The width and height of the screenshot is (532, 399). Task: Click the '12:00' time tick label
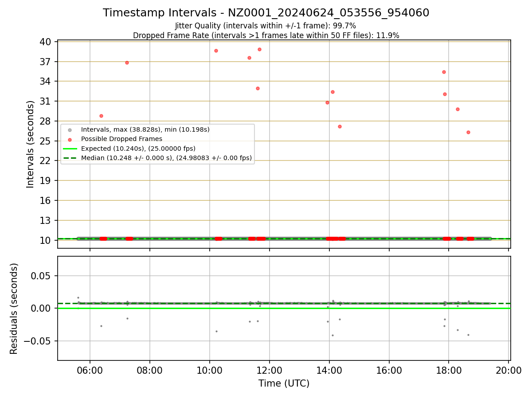point(270,370)
